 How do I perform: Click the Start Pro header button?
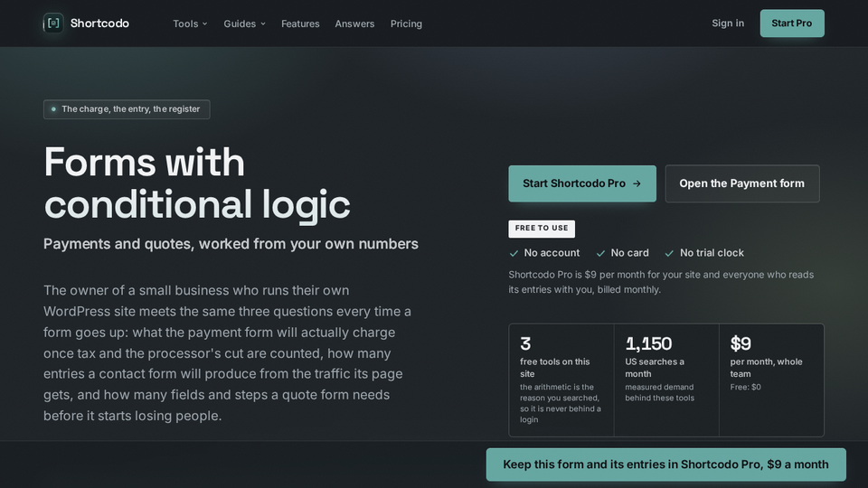[792, 23]
